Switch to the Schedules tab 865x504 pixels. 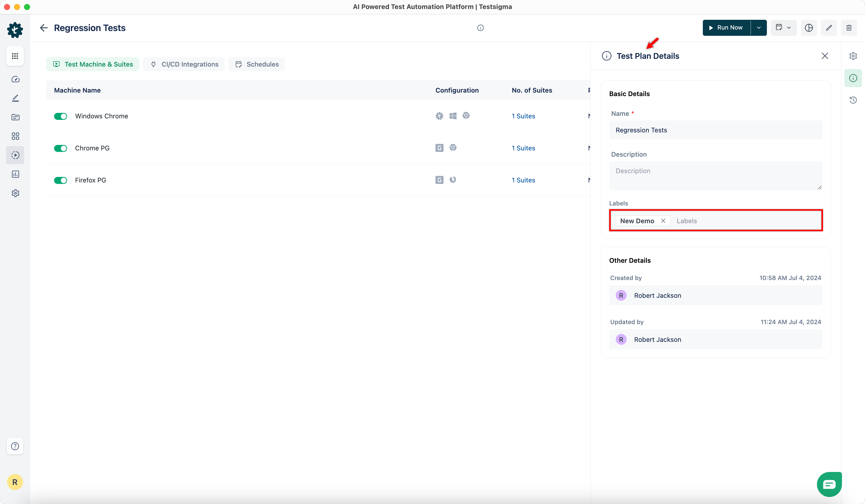[257, 64]
